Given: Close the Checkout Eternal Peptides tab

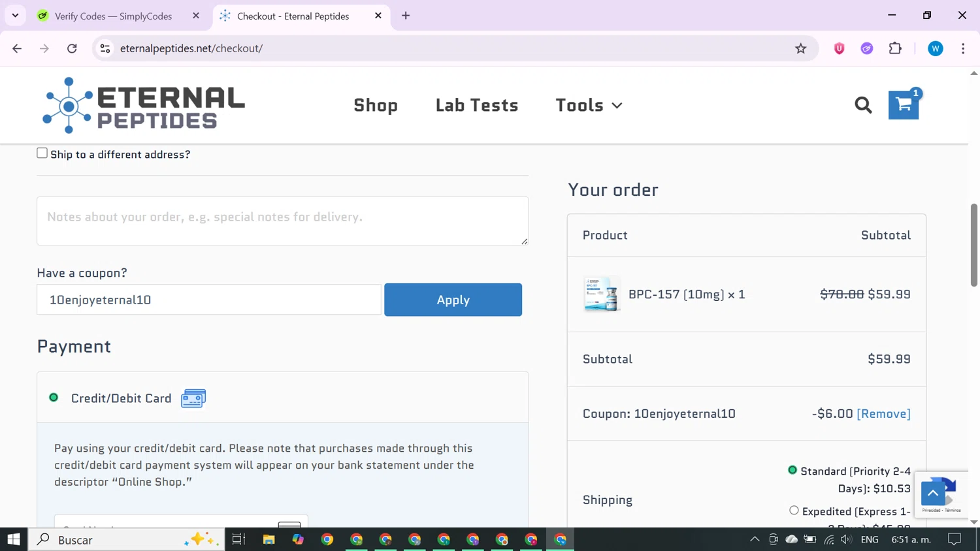Looking at the screenshot, I should point(378,16).
